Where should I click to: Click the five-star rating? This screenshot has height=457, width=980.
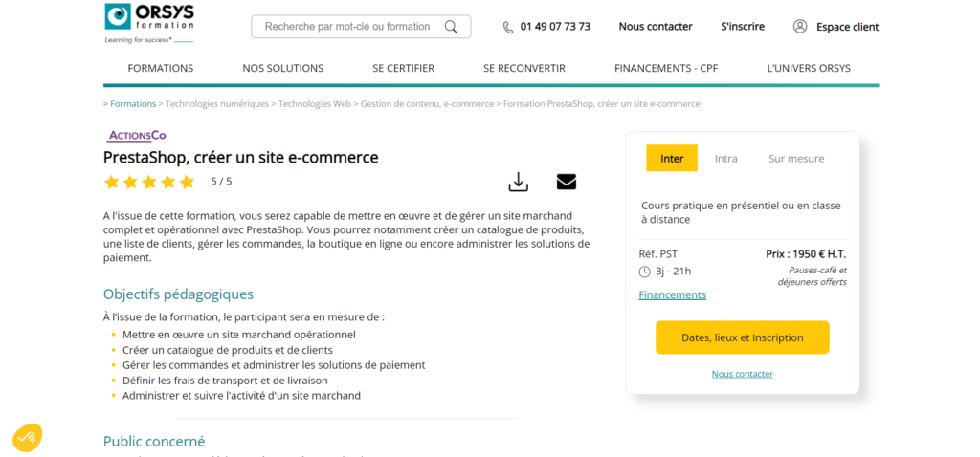pyautogui.click(x=149, y=182)
